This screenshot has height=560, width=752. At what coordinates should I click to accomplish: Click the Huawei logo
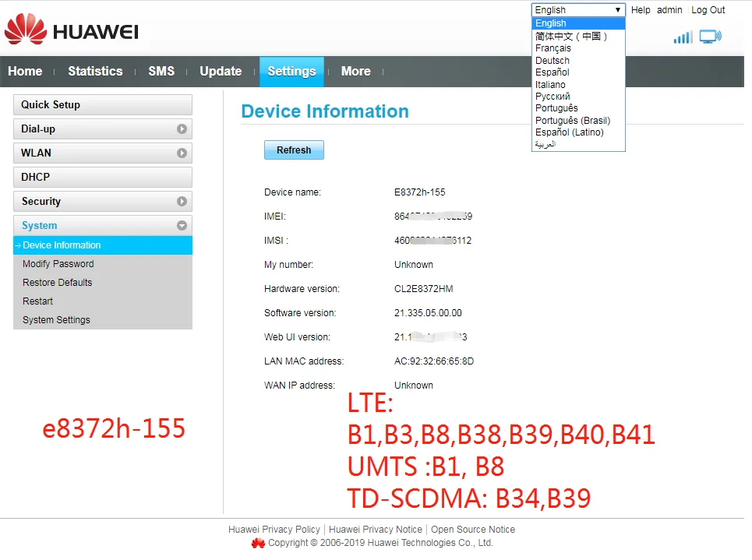pyautogui.click(x=72, y=30)
